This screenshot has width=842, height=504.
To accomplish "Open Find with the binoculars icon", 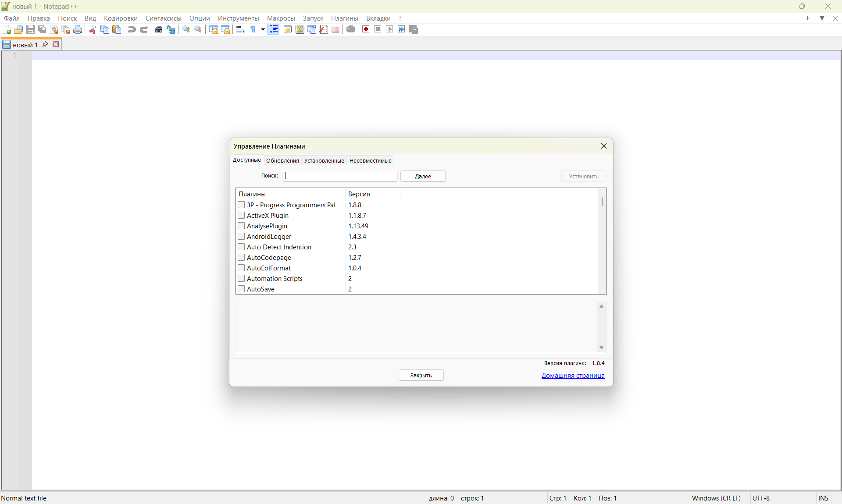I will 159,29.
